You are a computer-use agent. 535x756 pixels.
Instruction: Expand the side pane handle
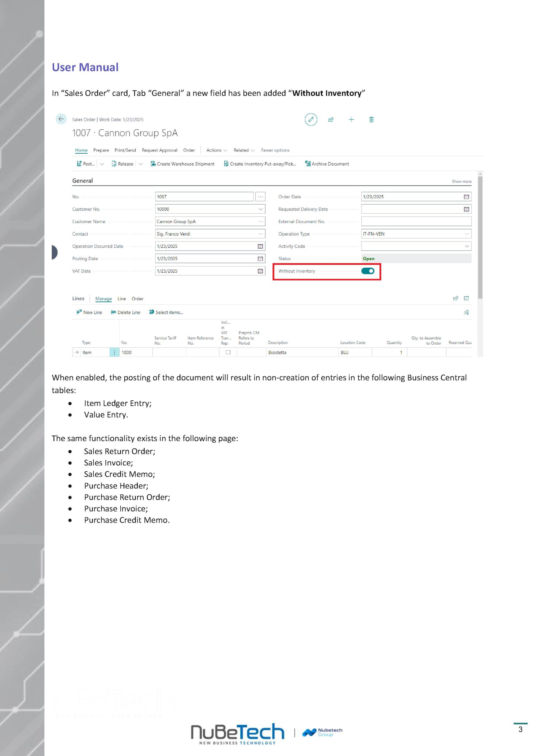55,252
